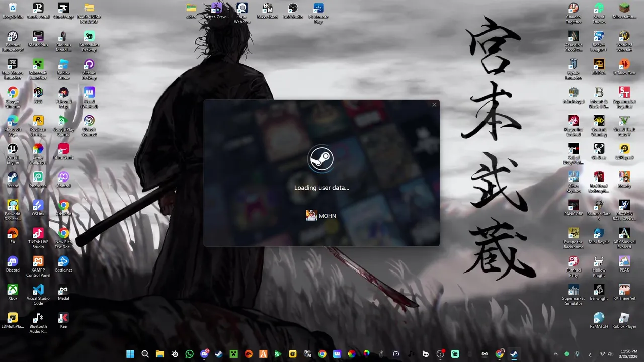Viewport: 644px width, 362px height.
Task: Select the Hollow Knight desktop shortcut
Action: pyautogui.click(x=599, y=267)
